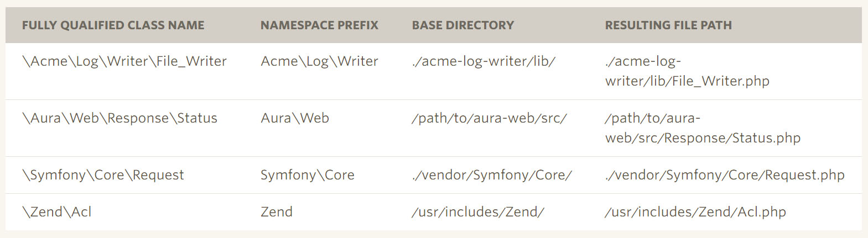Click the ./vendor/Symfony/Core/ base directory cell

click(491, 175)
